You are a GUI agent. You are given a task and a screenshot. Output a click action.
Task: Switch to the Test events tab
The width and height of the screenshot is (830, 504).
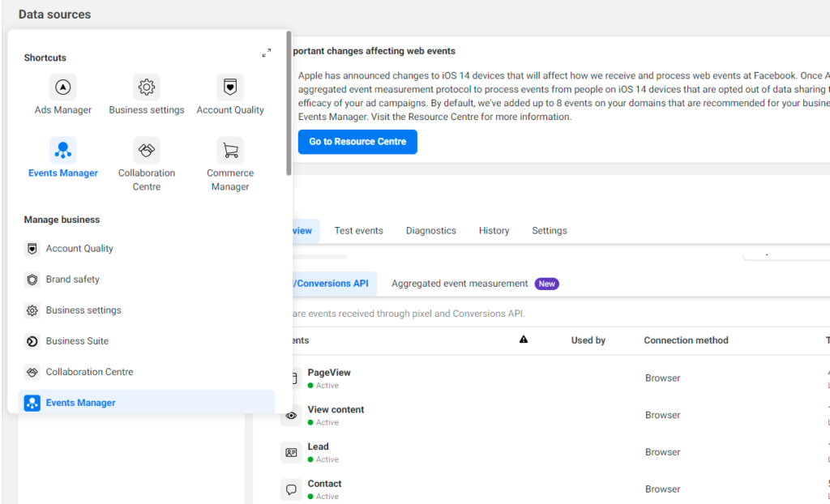pyautogui.click(x=358, y=231)
